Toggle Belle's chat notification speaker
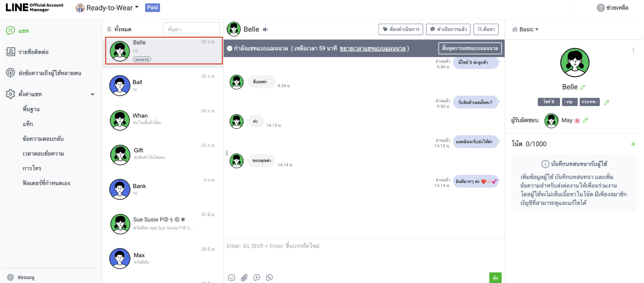This screenshot has height=283, width=644. point(265,30)
